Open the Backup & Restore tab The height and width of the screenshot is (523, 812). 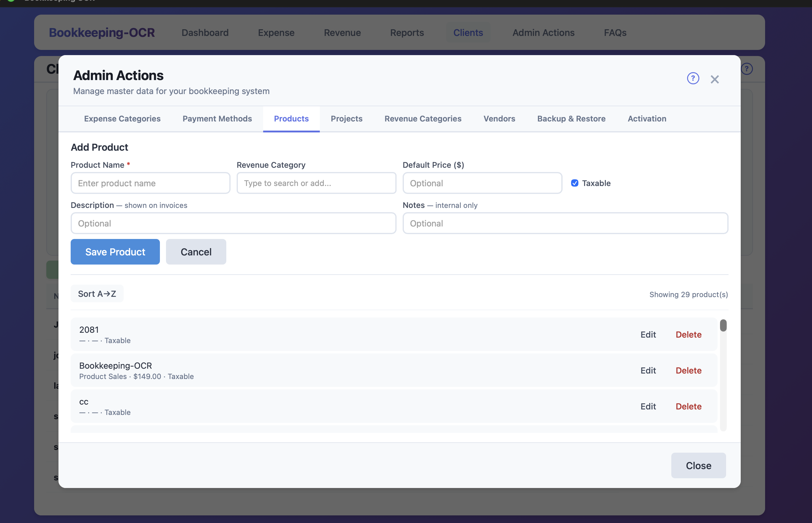coord(571,118)
